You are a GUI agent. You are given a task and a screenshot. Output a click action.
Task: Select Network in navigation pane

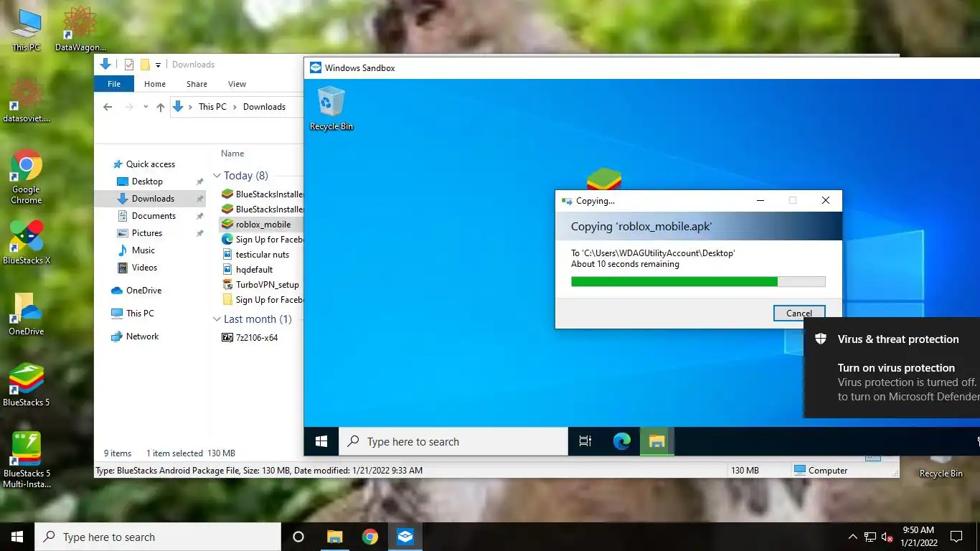142,336
